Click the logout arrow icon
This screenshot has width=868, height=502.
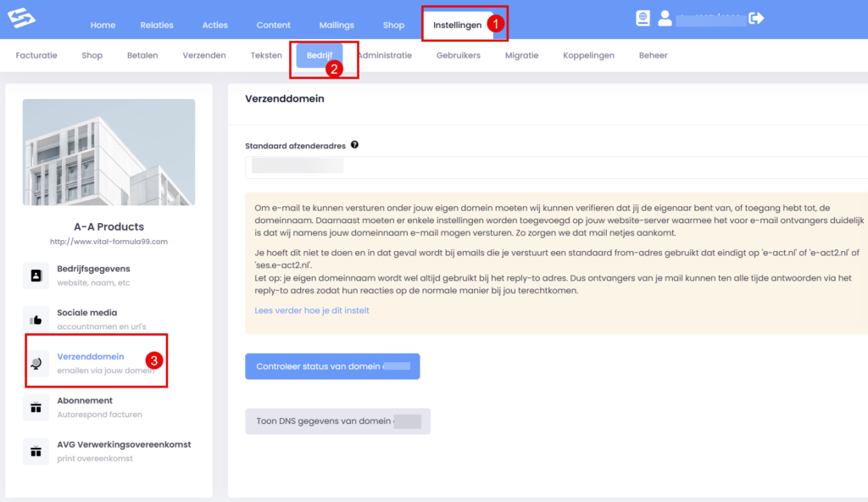[757, 19]
